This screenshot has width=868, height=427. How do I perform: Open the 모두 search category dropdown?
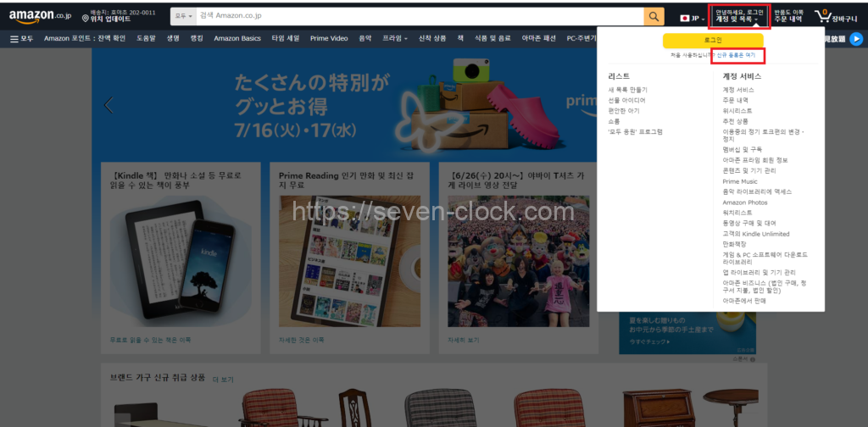183,16
